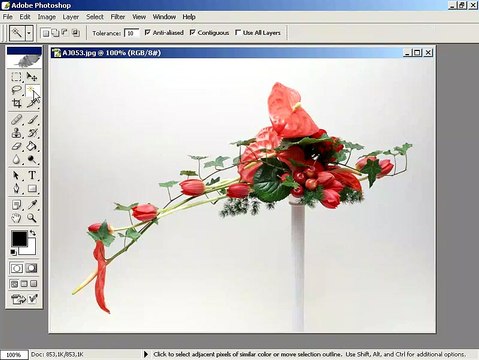Select the Pen tool
This screenshot has width=479, height=360.
pyautogui.click(x=16, y=189)
